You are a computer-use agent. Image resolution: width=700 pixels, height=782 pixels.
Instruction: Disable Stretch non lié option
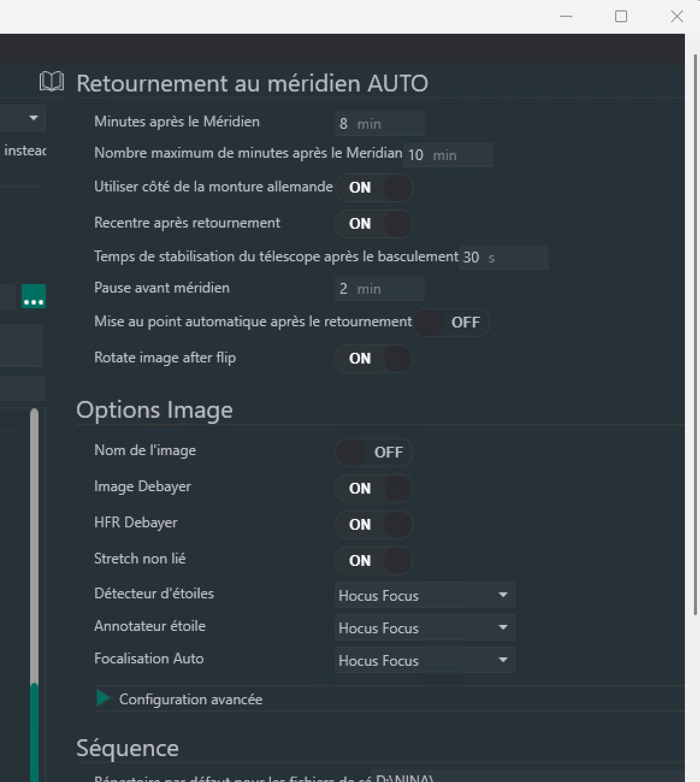374,561
